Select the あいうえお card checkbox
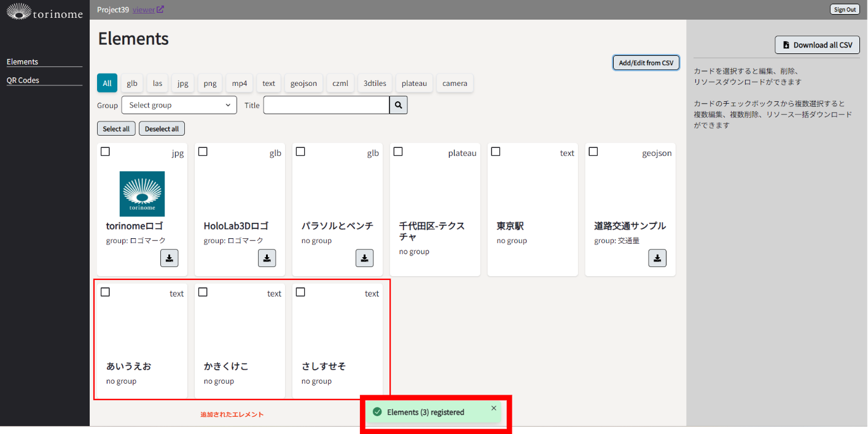The image size is (868, 434). click(x=105, y=292)
